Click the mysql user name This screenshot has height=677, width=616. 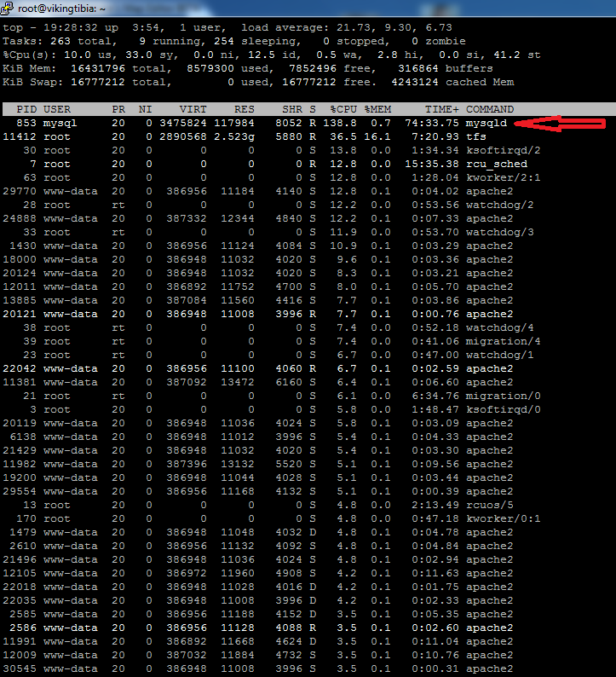(x=60, y=123)
